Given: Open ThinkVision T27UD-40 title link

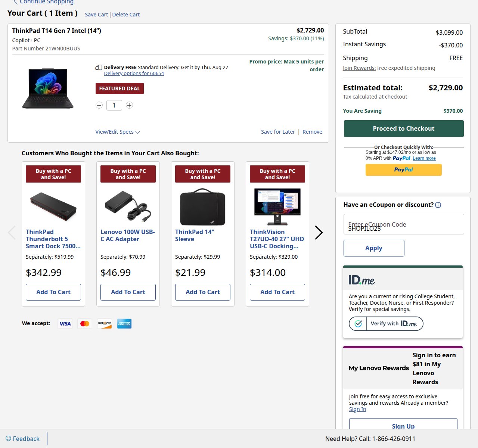Looking at the screenshot, I should (277, 239).
